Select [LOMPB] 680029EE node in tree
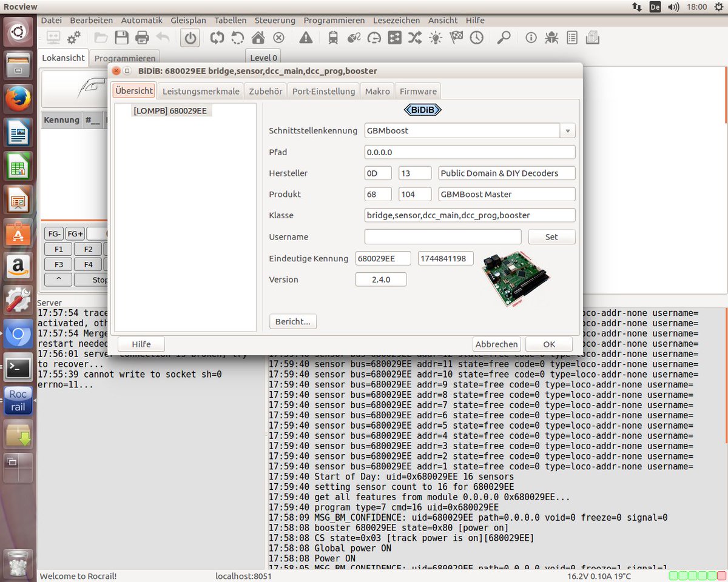The image size is (728, 582). click(x=170, y=111)
